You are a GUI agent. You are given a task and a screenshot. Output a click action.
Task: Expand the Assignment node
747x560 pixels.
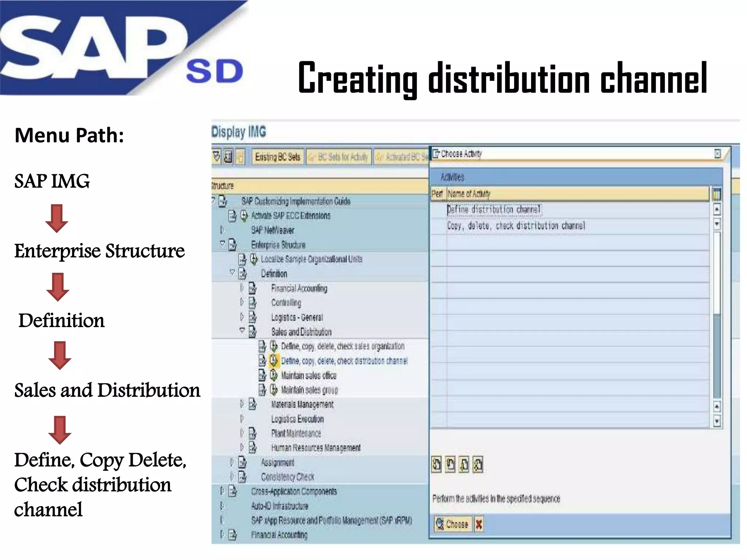pyautogui.click(x=232, y=462)
